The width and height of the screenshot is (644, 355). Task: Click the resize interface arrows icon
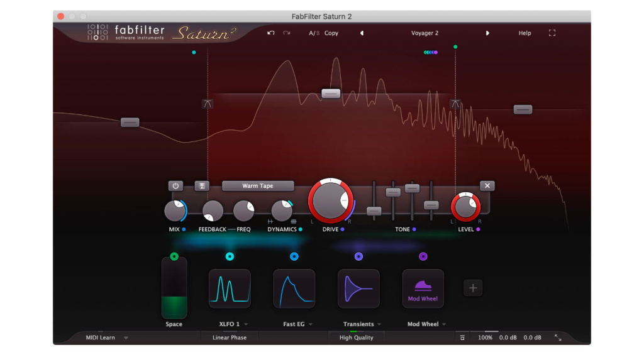click(x=558, y=337)
